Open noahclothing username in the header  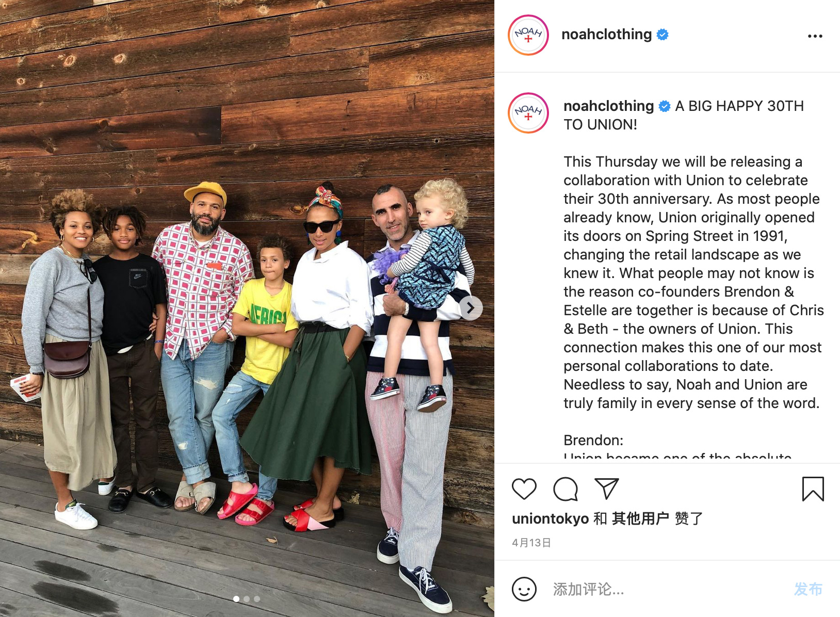[606, 34]
